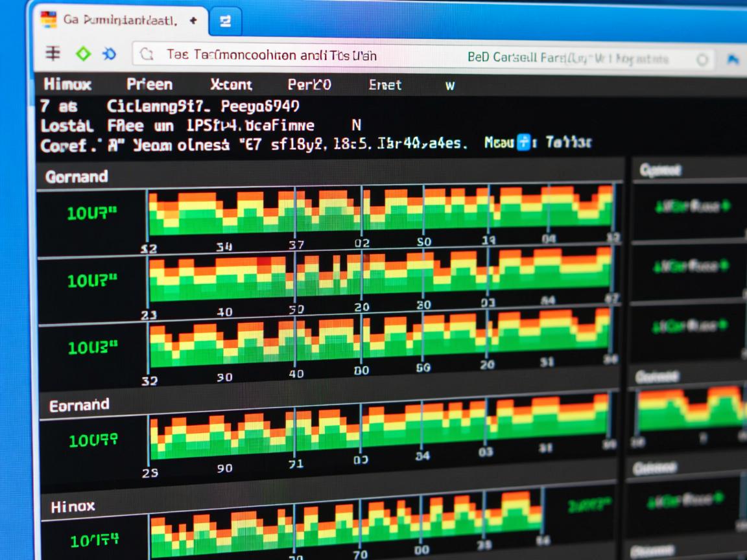Open the Xcont menu item
Image resolution: width=747 pixels, height=560 pixels.
point(231,84)
